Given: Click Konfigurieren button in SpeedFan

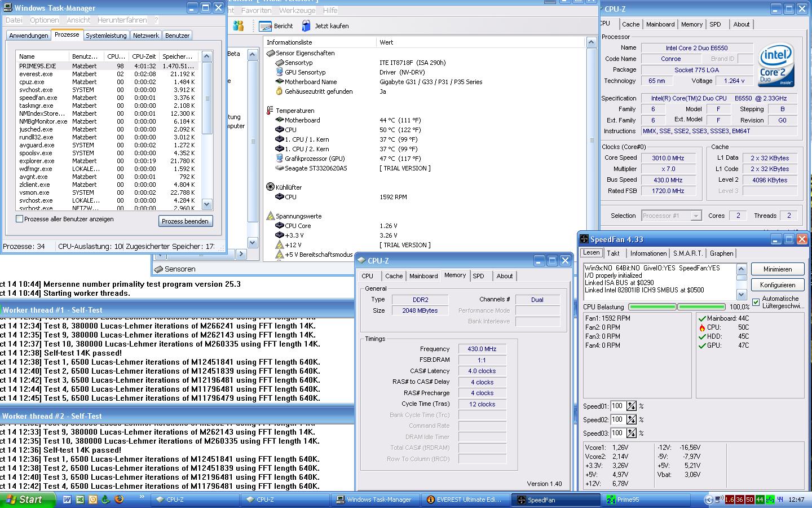Looking at the screenshot, I should pyautogui.click(x=778, y=285).
